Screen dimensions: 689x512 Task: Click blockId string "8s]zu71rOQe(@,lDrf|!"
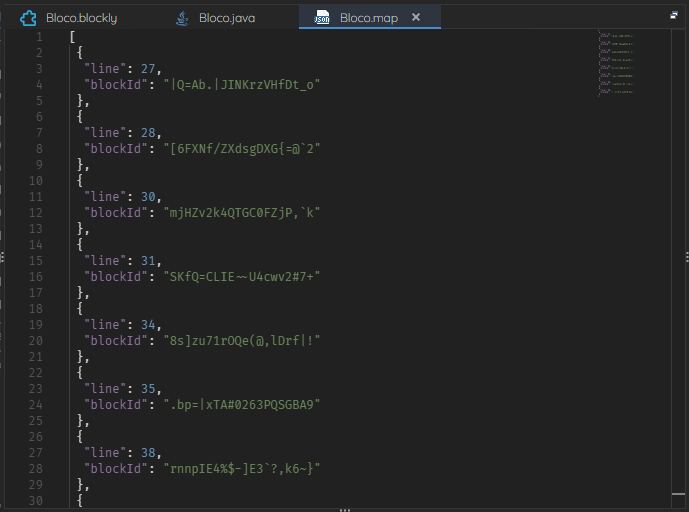click(242, 341)
